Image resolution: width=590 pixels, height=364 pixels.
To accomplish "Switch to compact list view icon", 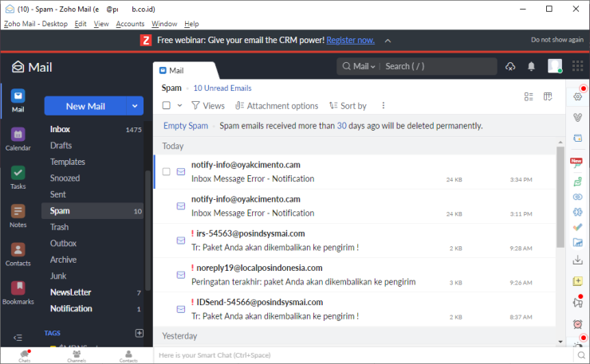I will (529, 96).
